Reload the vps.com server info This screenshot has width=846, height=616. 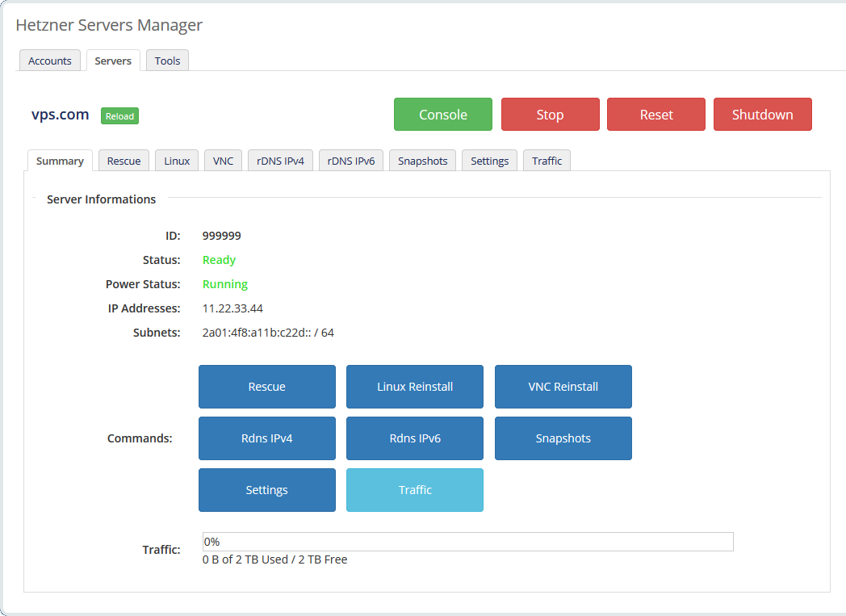(119, 115)
